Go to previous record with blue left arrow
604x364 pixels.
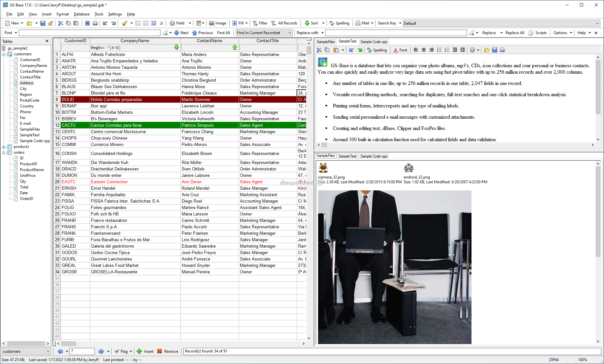[60, 351]
